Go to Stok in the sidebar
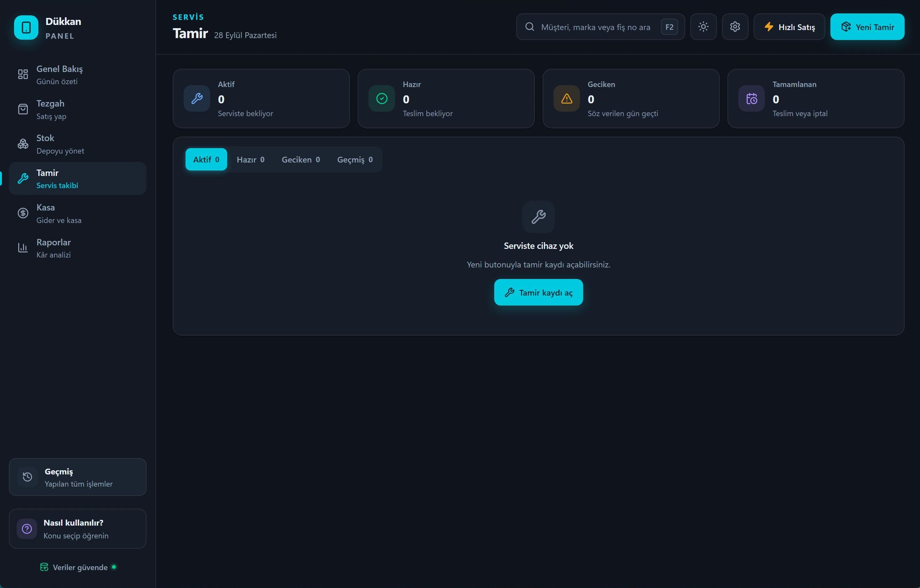920x588 pixels. 77,144
